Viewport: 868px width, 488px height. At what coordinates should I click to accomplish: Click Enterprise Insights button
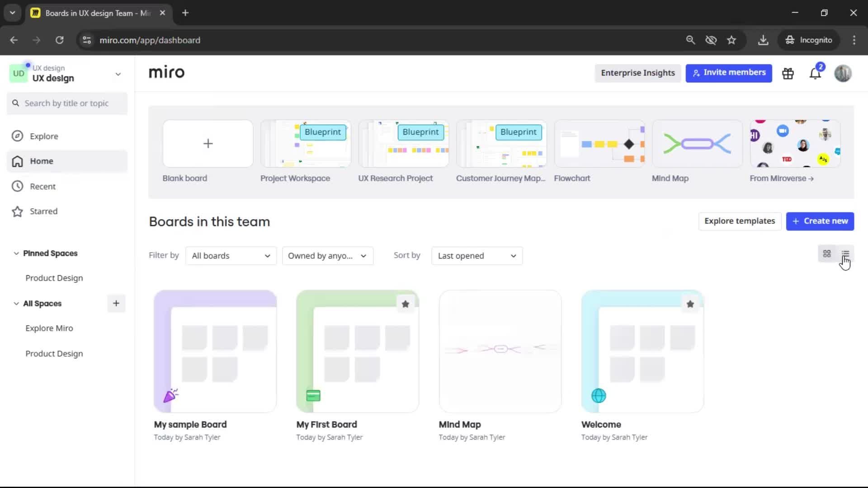click(x=638, y=73)
